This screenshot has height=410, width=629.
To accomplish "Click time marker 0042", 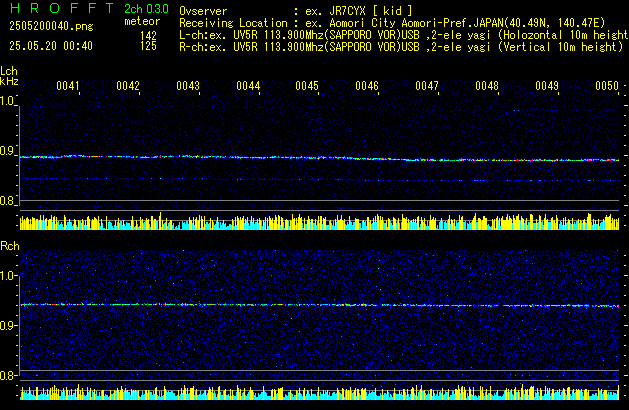I will [x=128, y=86].
